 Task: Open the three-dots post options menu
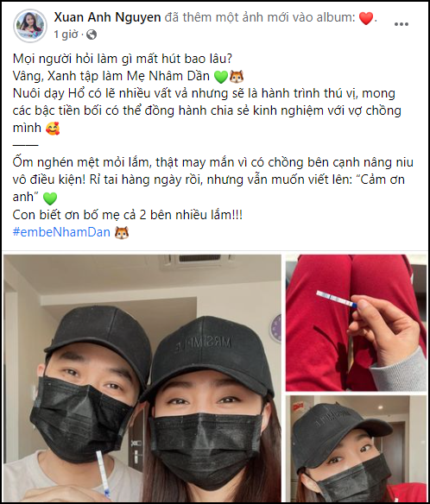[401, 24]
